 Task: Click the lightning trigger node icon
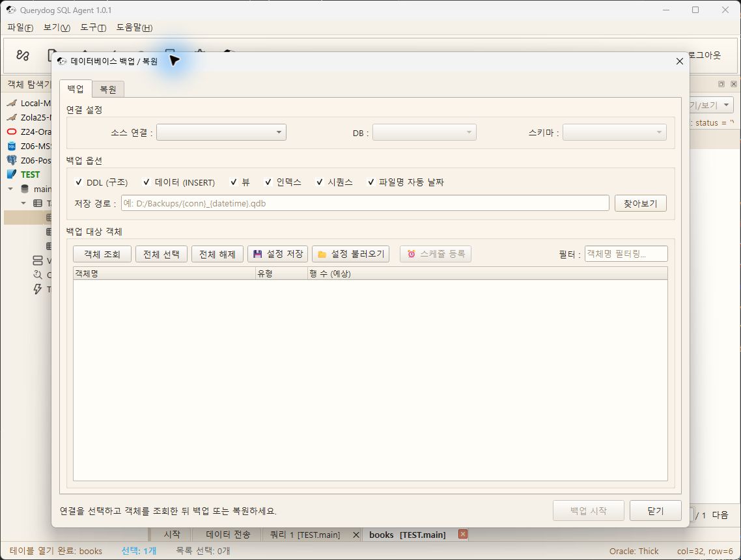coord(38,289)
